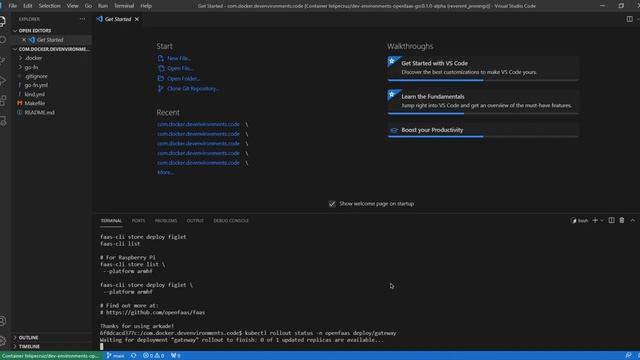
Task: Maximize the panel with the chevron-up icon
Action: pyautogui.click(x=632, y=220)
